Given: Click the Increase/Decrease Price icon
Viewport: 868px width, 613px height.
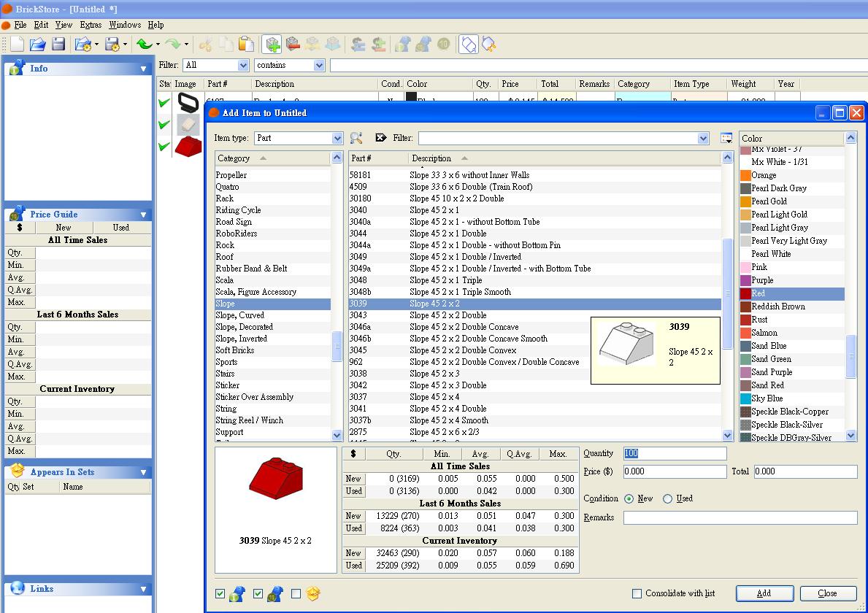Looking at the screenshot, I should click(379, 45).
